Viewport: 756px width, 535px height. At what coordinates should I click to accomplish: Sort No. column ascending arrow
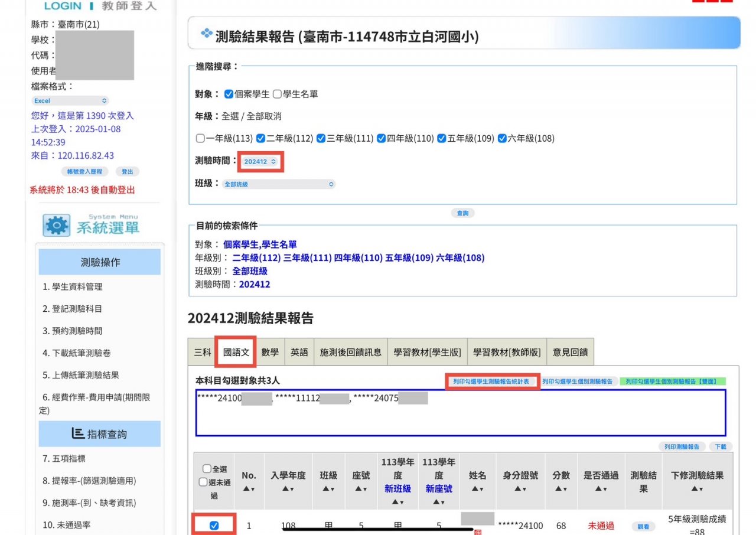tap(246, 489)
